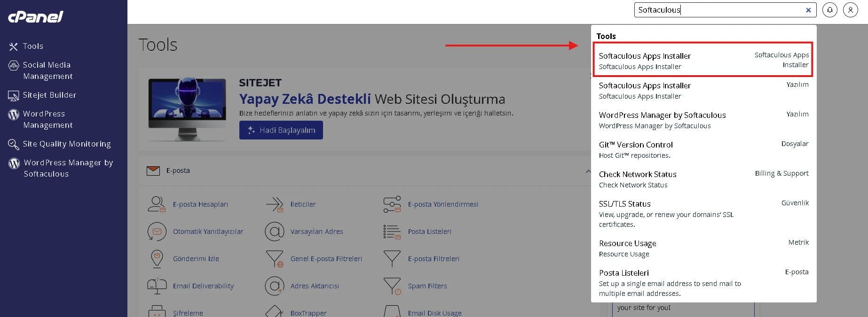The width and height of the screenshot is (868, 317).
Task: Click the Email Deliverability mailbox icon
Action: [x=157, y=286]
